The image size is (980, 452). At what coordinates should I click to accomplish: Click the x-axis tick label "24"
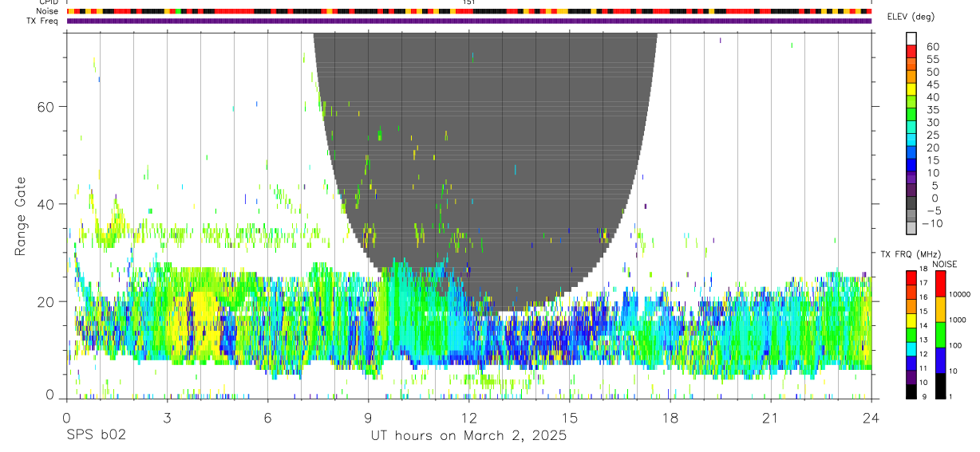[x=871, y=418]
